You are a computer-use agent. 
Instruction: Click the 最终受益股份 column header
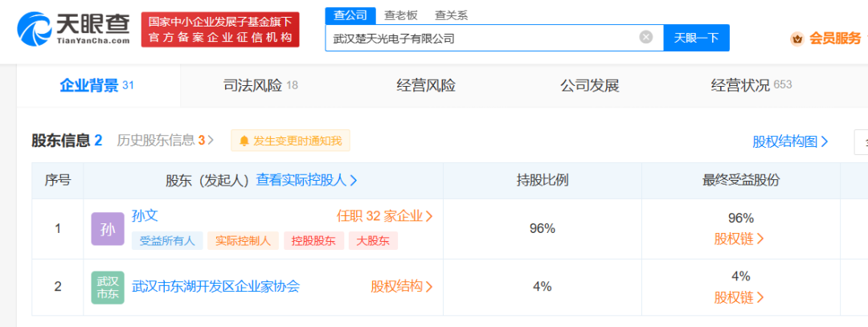(741, 180)
